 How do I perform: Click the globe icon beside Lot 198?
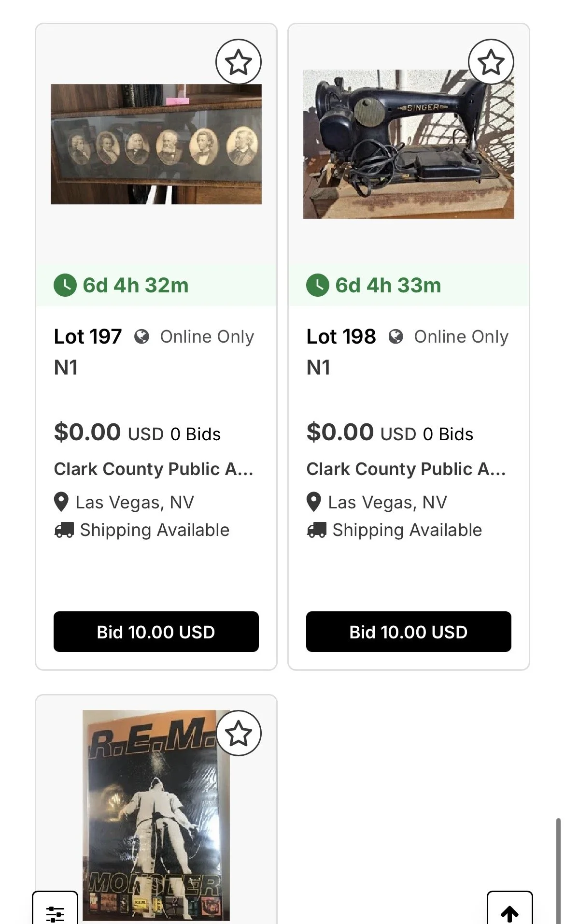(x=395, y=336)
